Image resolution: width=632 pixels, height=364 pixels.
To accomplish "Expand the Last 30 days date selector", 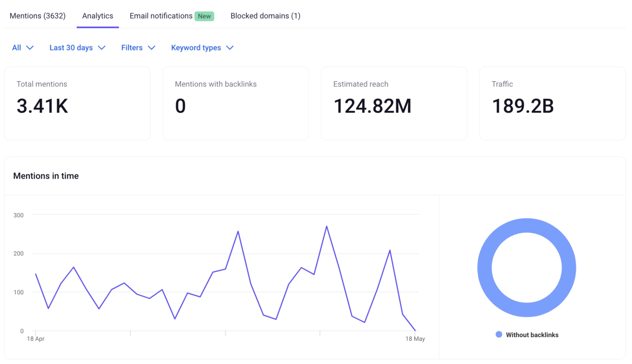I will 71,48.
